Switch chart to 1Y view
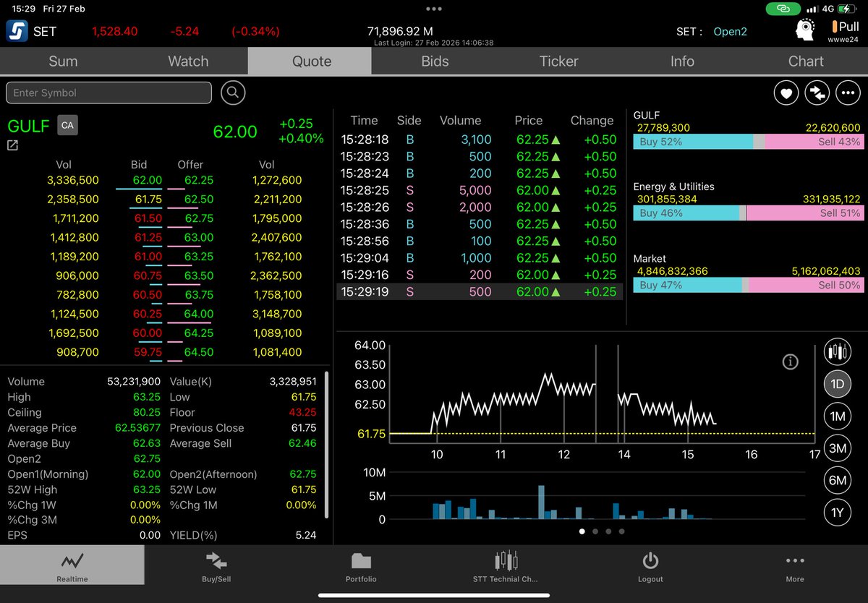 tap(837, 512)
